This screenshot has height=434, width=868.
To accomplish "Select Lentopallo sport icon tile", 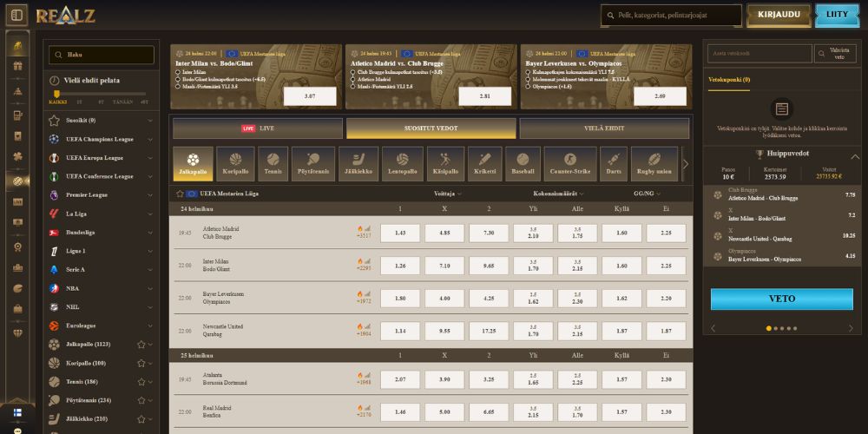I will [x=403, y=164].
